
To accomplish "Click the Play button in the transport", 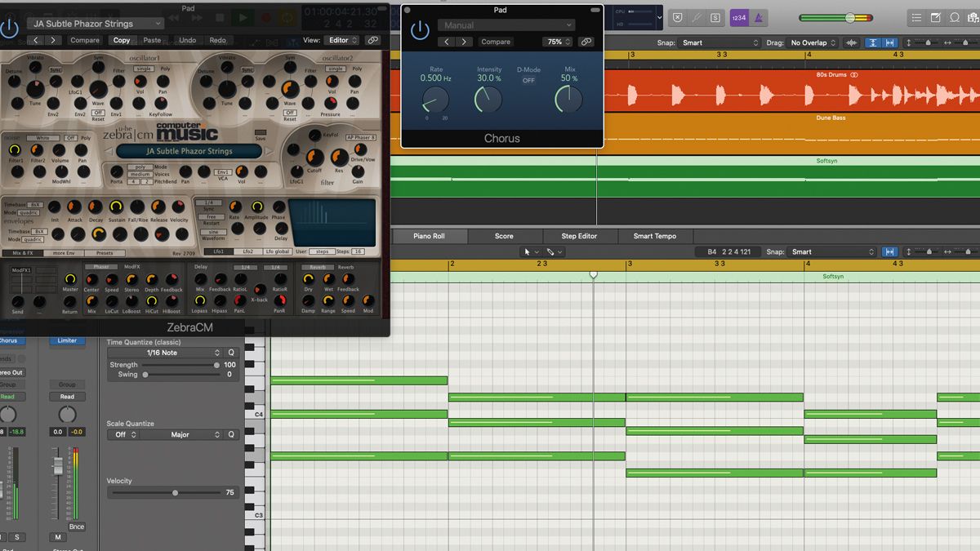I will click(x=243, y=16).
